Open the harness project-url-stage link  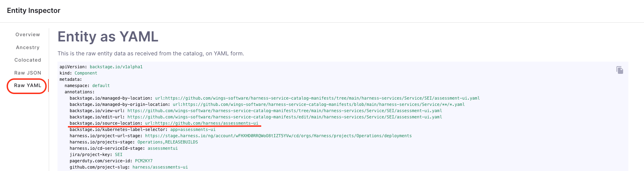(x=278, y=136)
